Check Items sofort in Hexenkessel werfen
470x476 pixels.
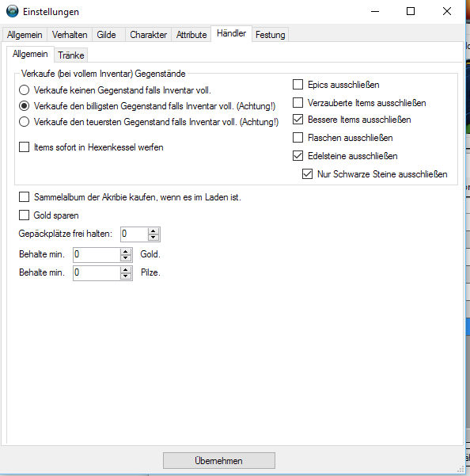[x=25, y=147]
